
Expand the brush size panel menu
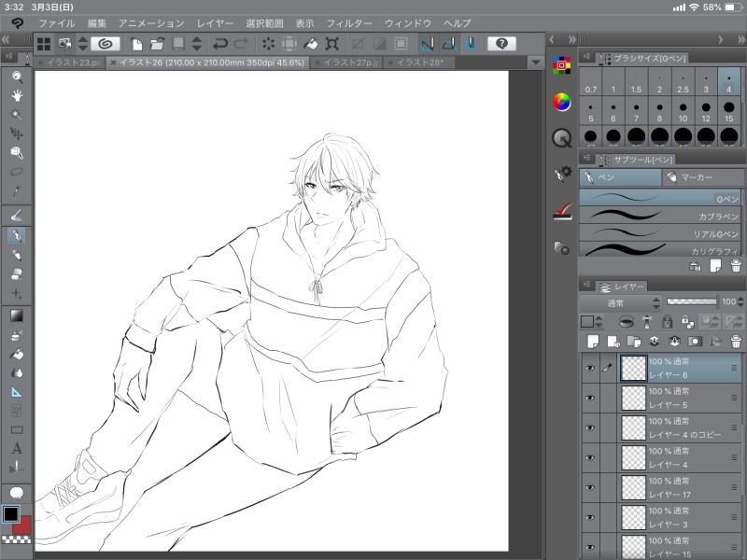[585, 57]
